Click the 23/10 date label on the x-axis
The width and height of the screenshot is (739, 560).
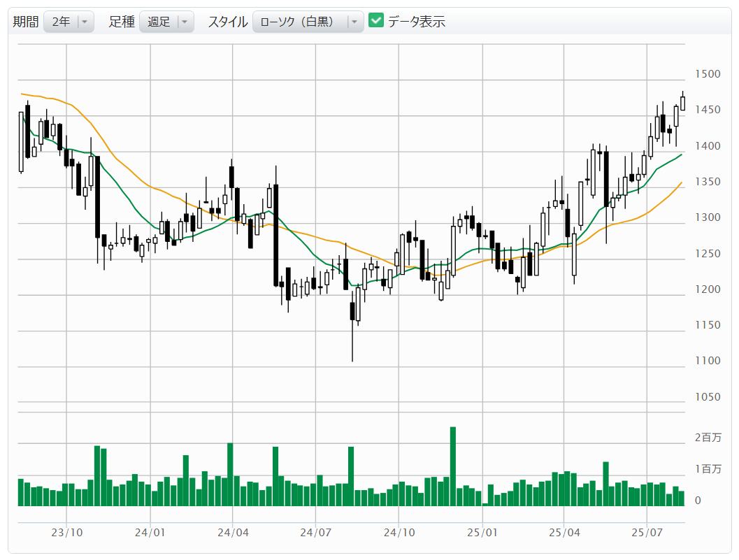click(67, 532)
